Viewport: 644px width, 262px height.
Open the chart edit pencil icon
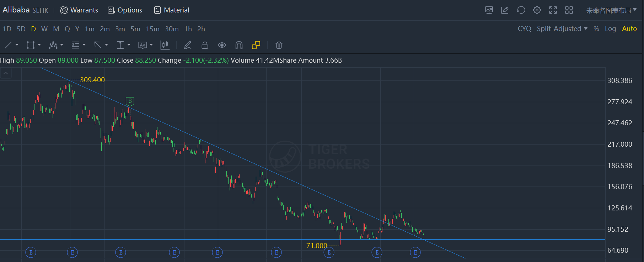click(505, 10)
